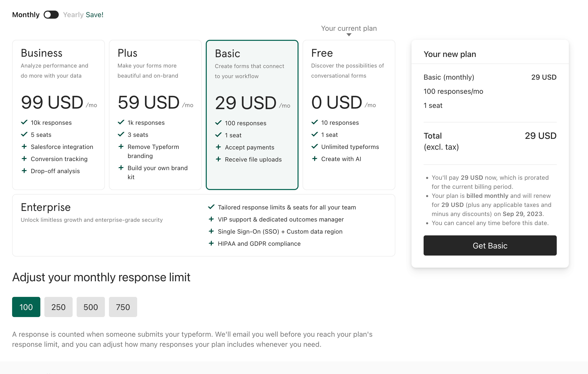Image resolution: width=588 pixels, height=374 pixels.
Task: Click the plus icon next to Accept payments
Action: coord(218,147)
